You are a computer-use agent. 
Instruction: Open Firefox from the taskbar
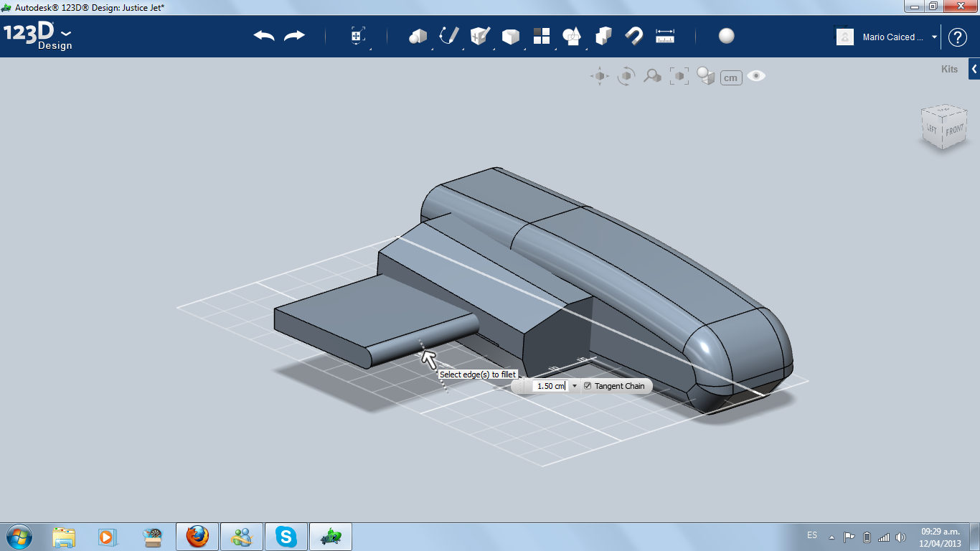[197, 537]
